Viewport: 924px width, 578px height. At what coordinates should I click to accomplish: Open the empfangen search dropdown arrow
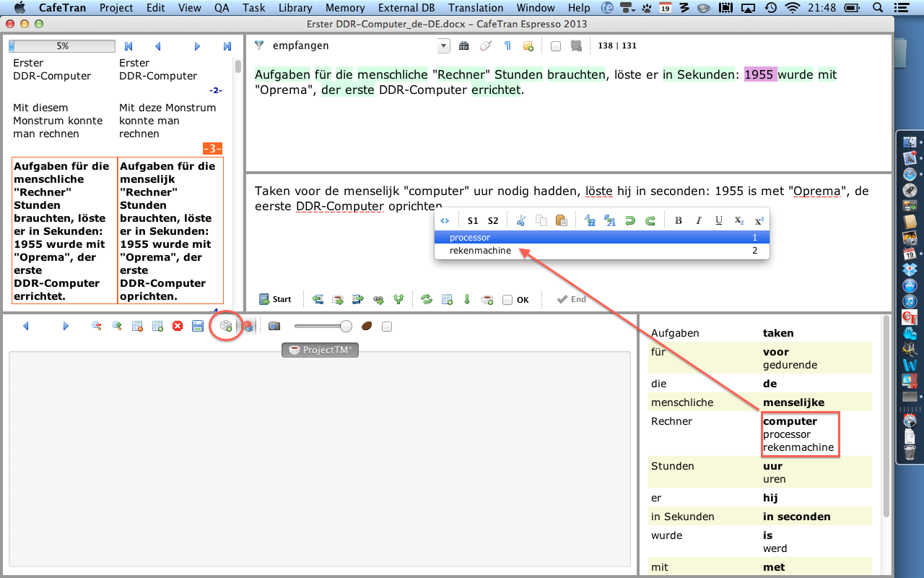click(443, 46)
